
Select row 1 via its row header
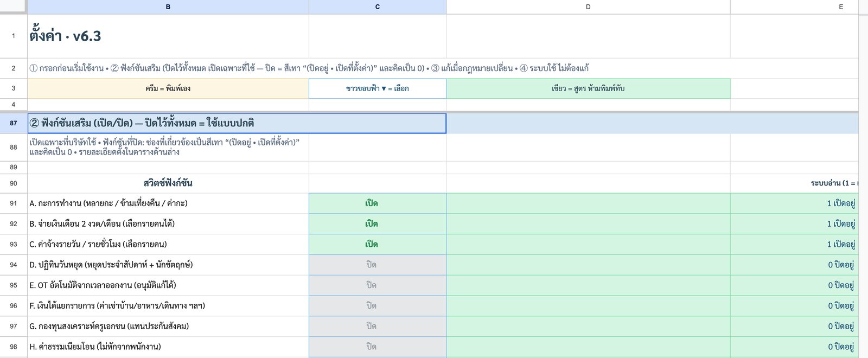pyautogui.click(x=14, y=36)
